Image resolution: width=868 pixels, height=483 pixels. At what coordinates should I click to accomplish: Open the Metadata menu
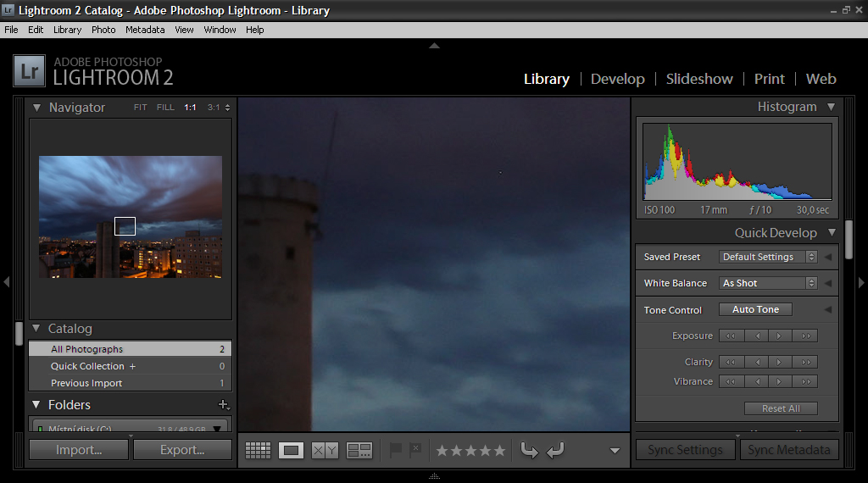[x=145, y=30]
